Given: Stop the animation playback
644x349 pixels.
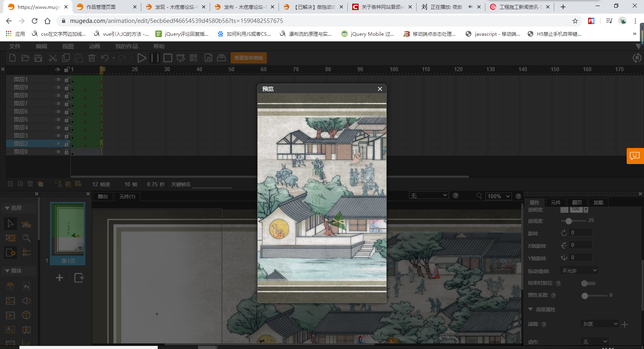Looking at the screenshot, I should pos(168,58).
